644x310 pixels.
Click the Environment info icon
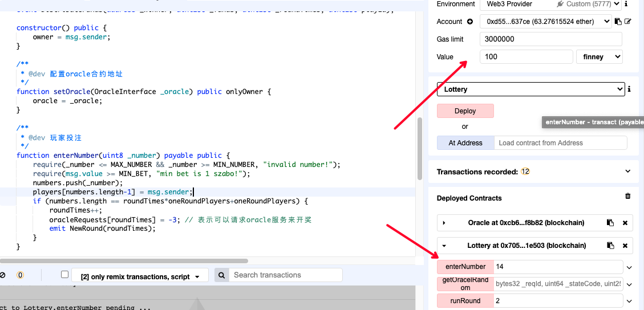(626, 3)
